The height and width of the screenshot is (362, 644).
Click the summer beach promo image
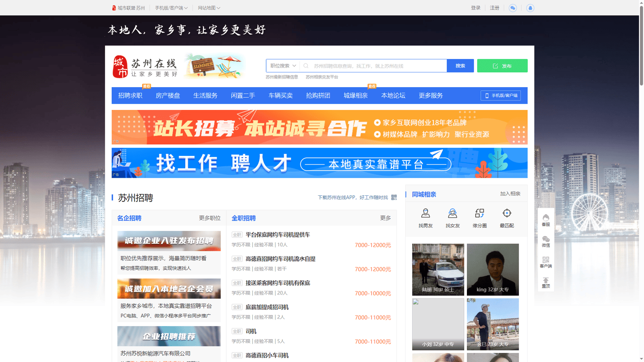pos(215,66)
